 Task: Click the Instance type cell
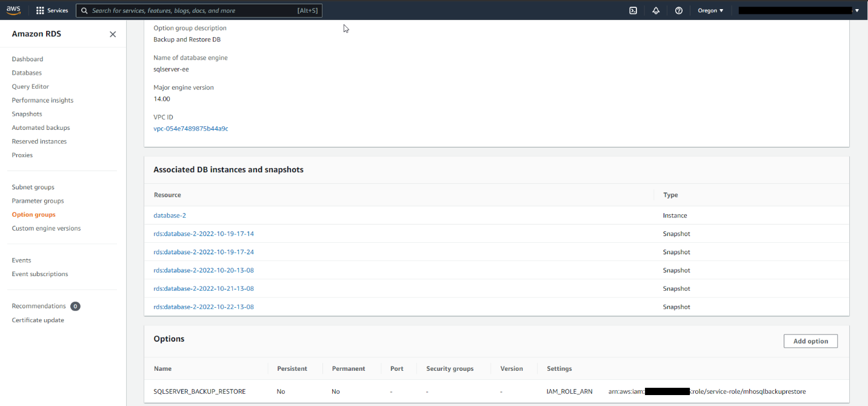pos(675,215)
